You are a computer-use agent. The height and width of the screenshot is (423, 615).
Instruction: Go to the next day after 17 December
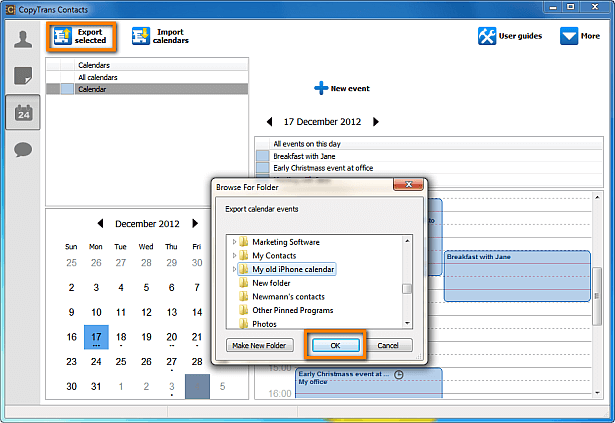pyautogui.click(x=376, y=122)
